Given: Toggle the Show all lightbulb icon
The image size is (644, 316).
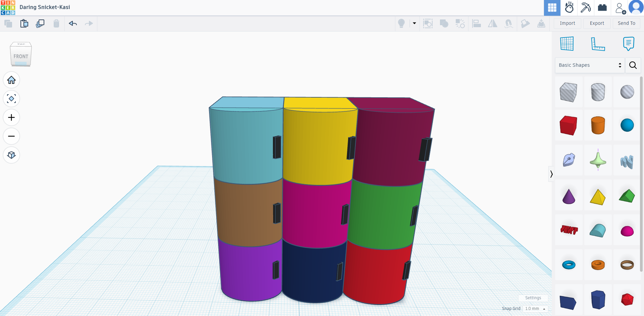Looking at the screenshot, I should (x=401, y=23).
